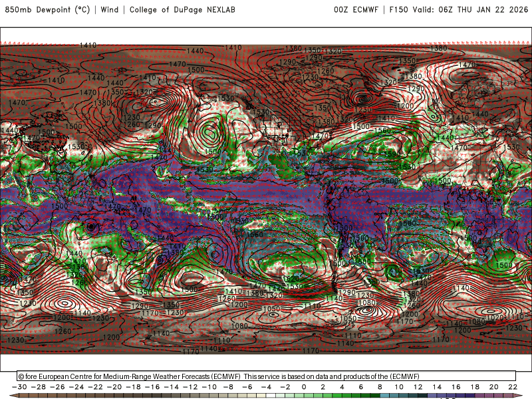Click the "-20" legend value
This screenshot has width=532, height=399.
coord(114,387)
